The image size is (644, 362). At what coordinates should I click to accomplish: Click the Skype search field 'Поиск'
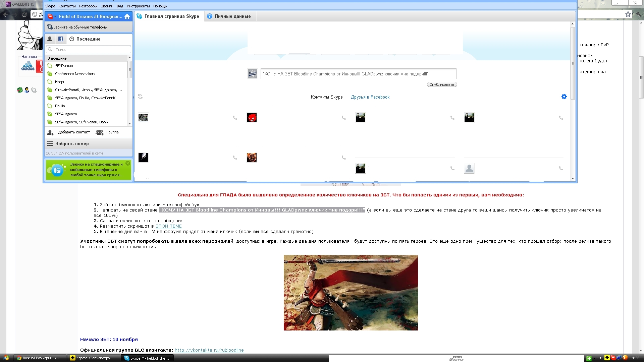(x=91, y=49)
